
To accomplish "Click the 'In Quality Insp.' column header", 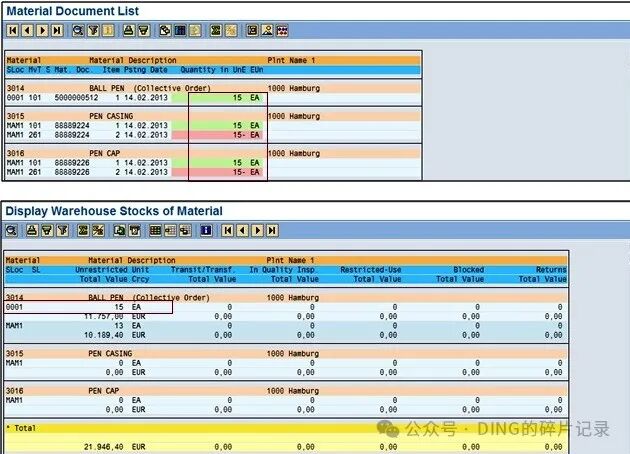I will (282, 270).
